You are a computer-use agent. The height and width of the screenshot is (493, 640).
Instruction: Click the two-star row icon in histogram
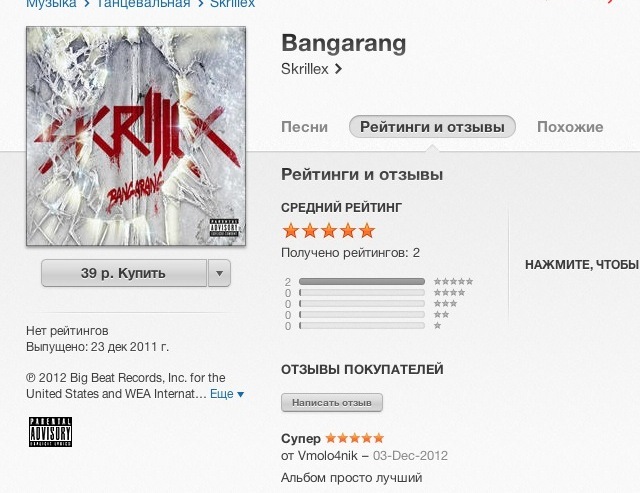(x=441, y=314)
